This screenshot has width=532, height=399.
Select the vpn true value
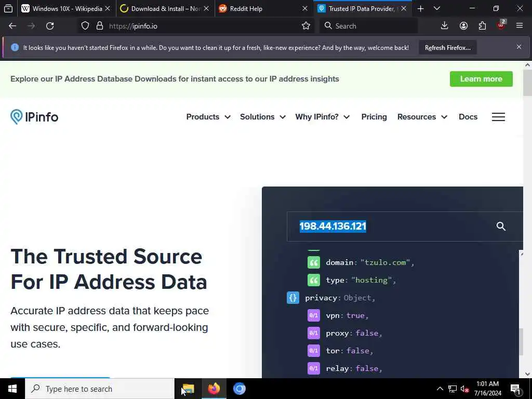click(x=355, y=315)
